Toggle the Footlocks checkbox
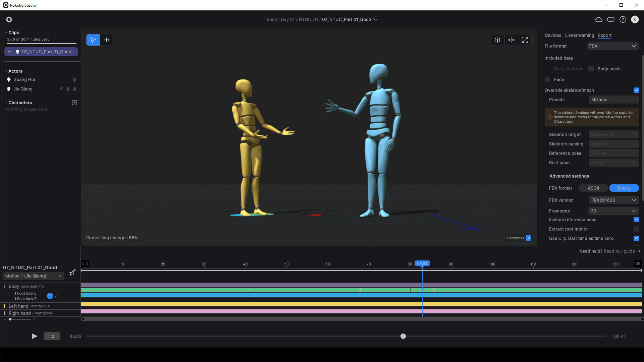The width and height of the screenshot is (644, 362). coord(528,238)
